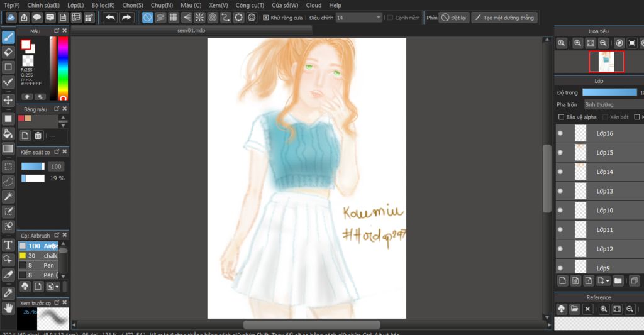
Task: Pop out the Kiểm soát cọ panel
Action: [x=57, y=152]
